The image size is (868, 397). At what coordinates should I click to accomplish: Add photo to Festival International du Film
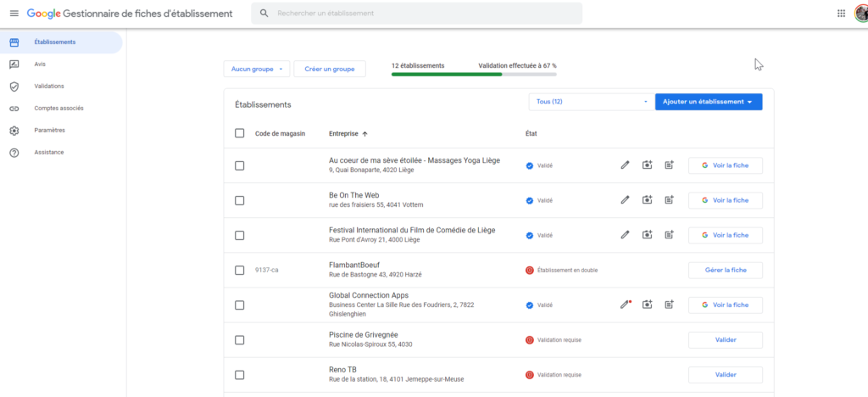[647, 235]
